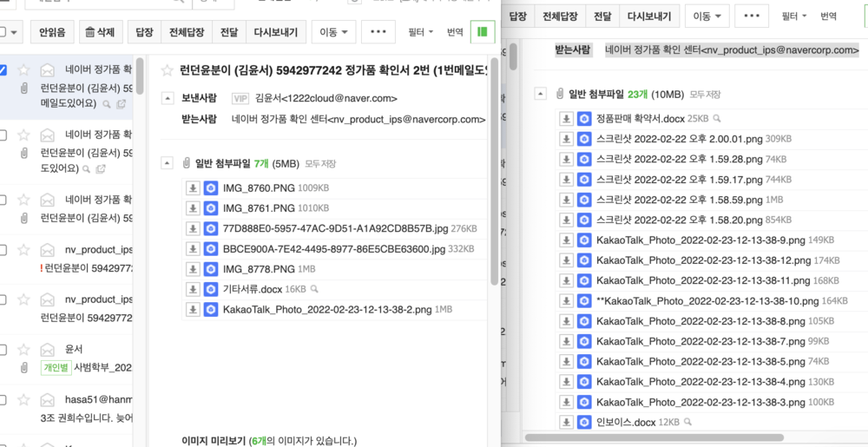
Task: Check the box for hasa51@hanm email
Action: 3,400
